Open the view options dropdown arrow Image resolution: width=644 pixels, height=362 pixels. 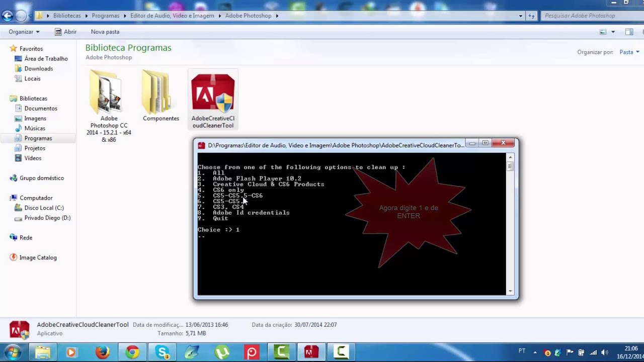[613, 32]
